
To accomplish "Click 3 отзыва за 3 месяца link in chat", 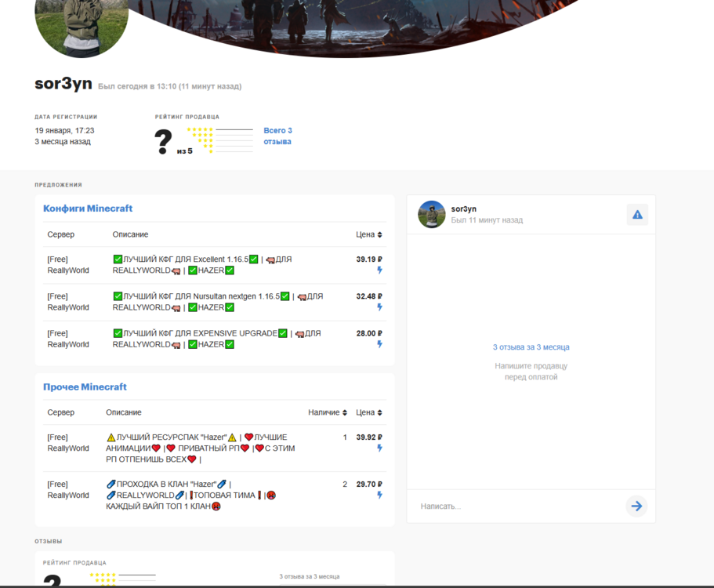I will tap(531, 347).
